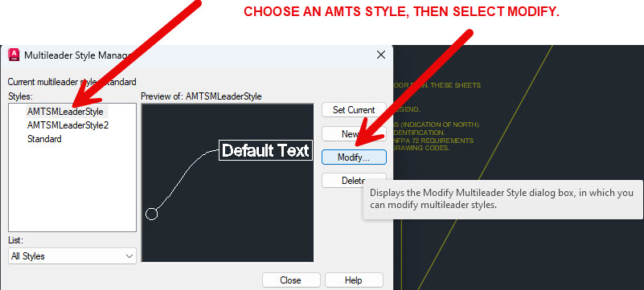Viewport: 644px width, 290px height.
Task: Close the Multileader Style Manager with X
Action: tap(381, 55)
